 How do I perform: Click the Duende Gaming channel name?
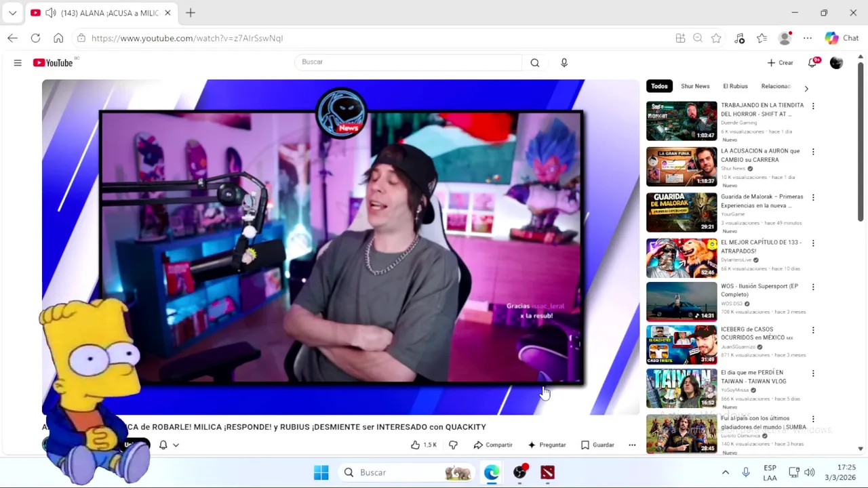point(739,123)
